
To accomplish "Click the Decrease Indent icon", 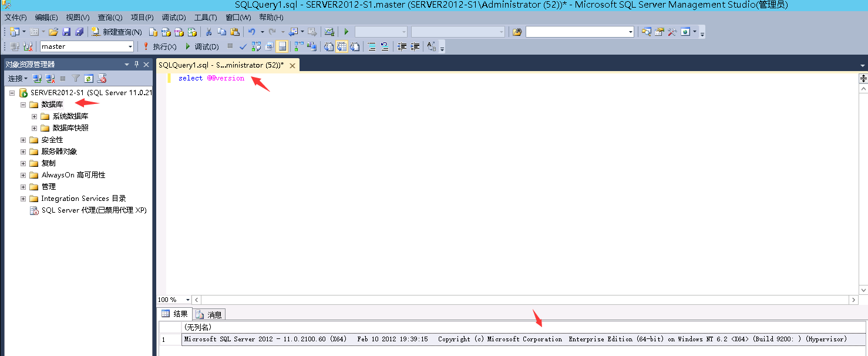I will pos(401,46).
